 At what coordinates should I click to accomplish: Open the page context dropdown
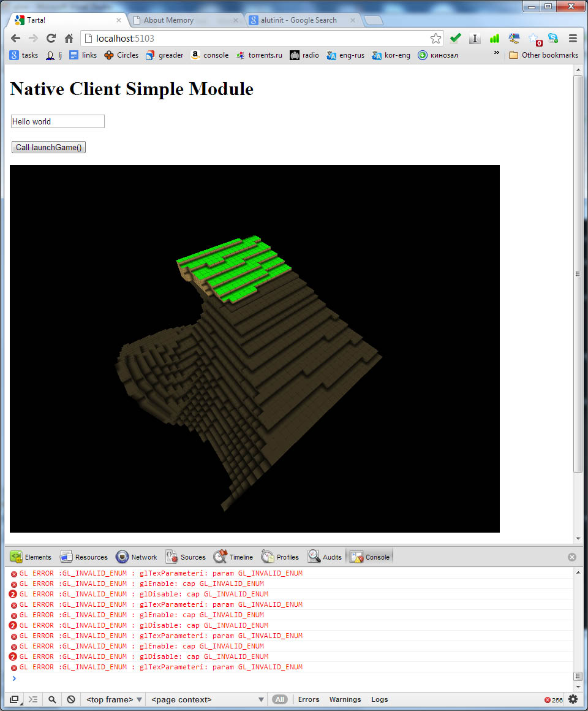coord(208,699)
